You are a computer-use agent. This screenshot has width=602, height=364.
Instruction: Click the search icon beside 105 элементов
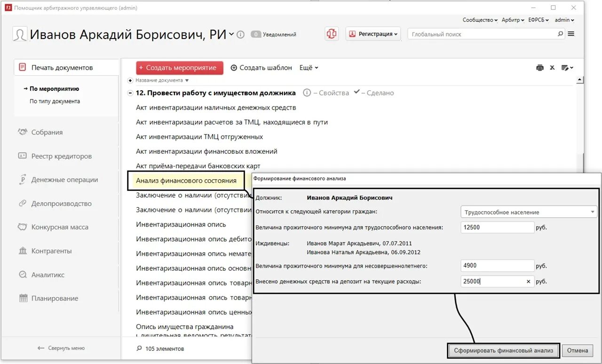tap(139, 348)
